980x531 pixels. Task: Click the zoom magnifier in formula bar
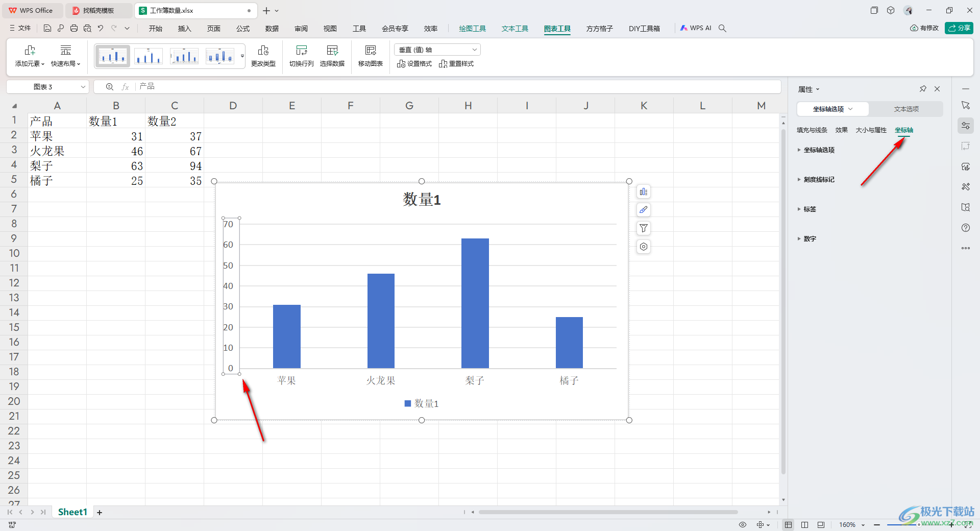click(x=109, y=87)
